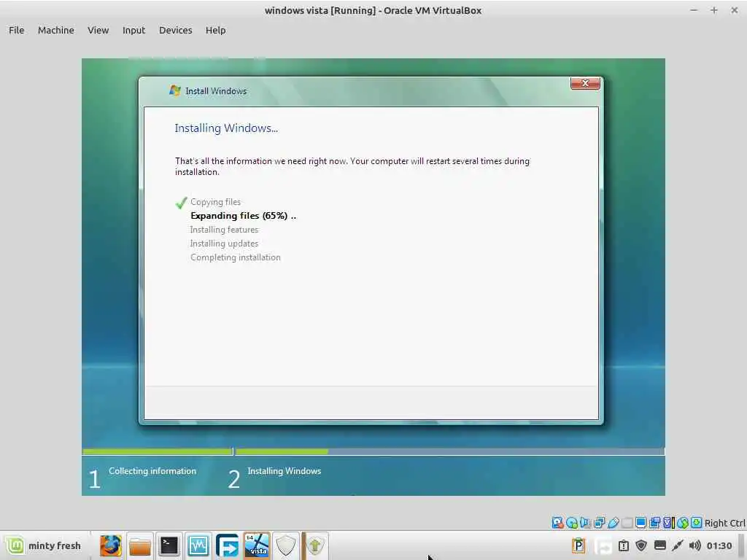
Task: Click the video capture indicator in VirtualBox status bar
Action: (654, 523)
